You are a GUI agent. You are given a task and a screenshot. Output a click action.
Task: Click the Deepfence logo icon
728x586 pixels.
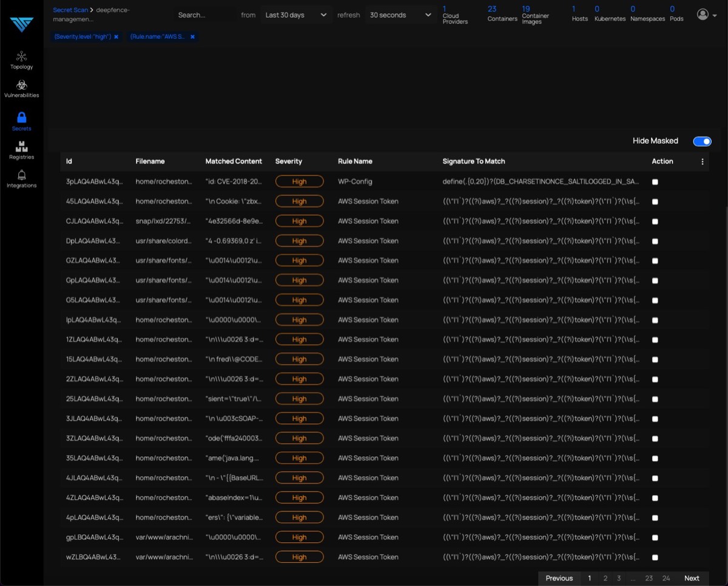[21, 24]
